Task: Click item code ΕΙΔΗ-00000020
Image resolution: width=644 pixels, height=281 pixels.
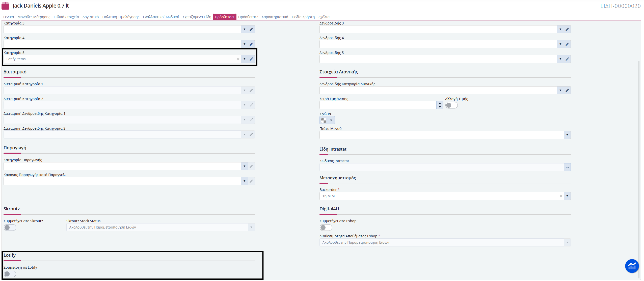Action: pyautogui.click(x=621, y=6)
